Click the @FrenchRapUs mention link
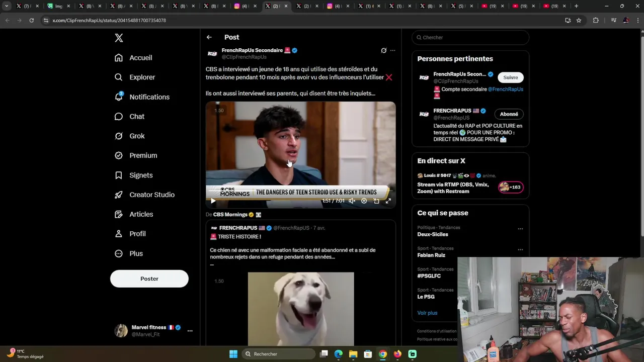This screenshot has width=644, height=362. [506, 89]
